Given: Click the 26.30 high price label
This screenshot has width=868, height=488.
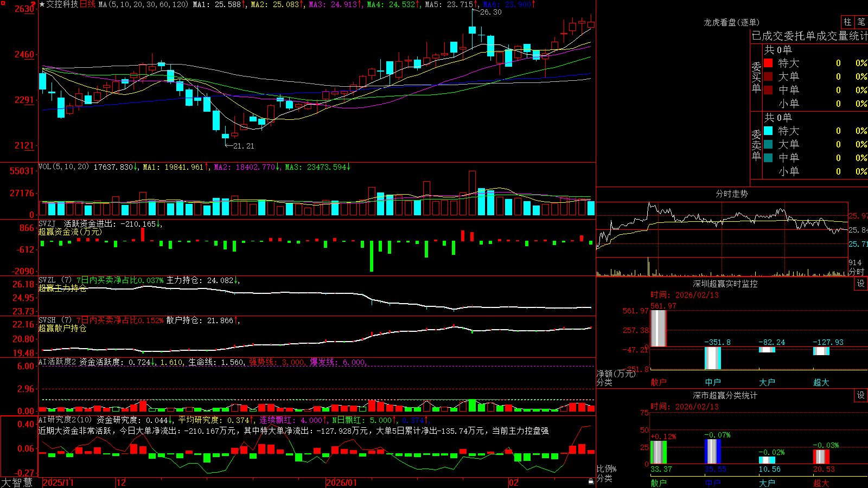Looking at the screenshot, I should click(x=491, y=12).
